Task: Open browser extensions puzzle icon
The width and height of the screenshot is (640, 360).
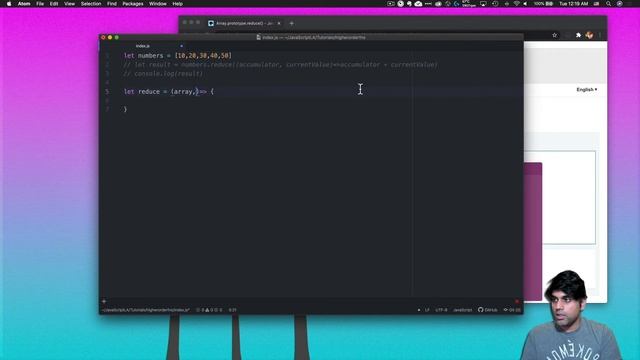Action: (578, 35)
